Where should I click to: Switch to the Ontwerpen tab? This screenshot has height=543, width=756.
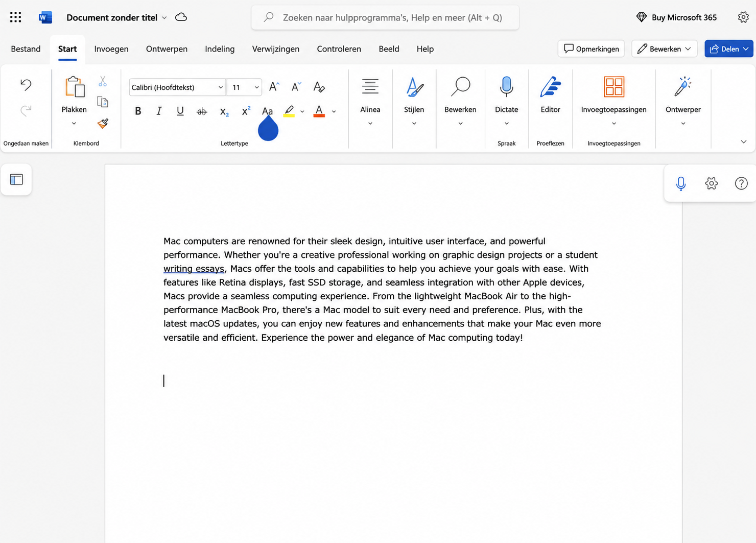coord(167,49)
